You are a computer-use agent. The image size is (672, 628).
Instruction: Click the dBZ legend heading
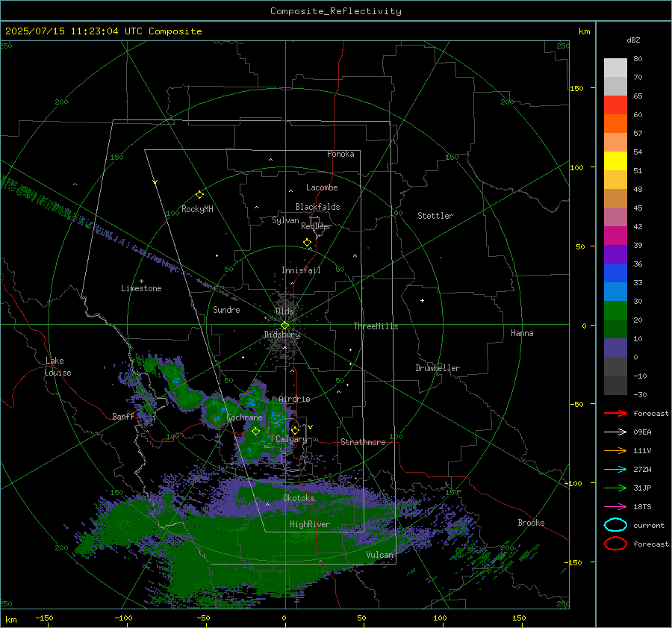point(633,40)
